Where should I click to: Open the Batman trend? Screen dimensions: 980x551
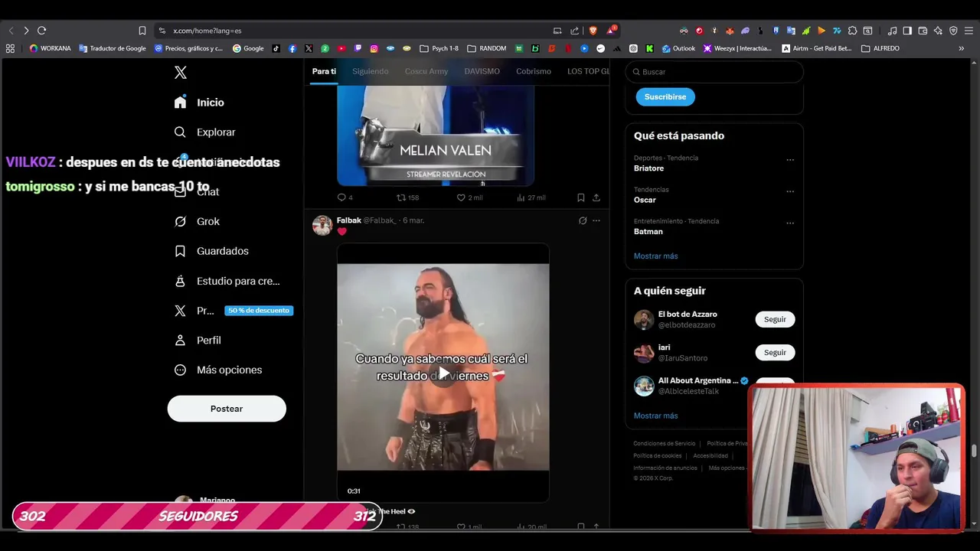coord(648,231)
